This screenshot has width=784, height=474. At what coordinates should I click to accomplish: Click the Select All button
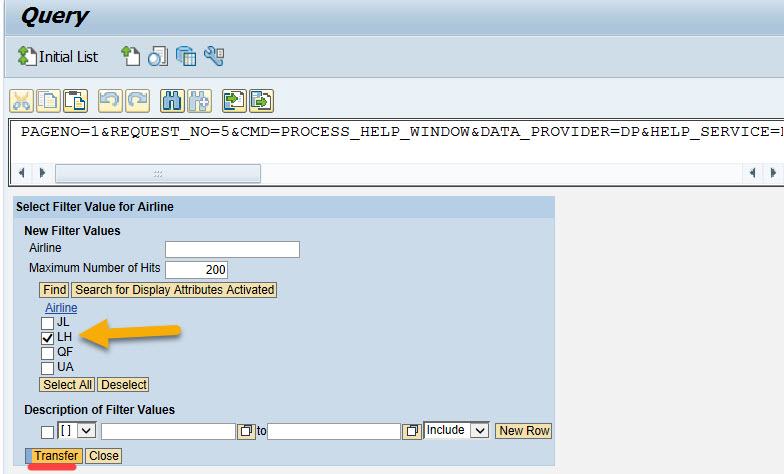point(67,384)
